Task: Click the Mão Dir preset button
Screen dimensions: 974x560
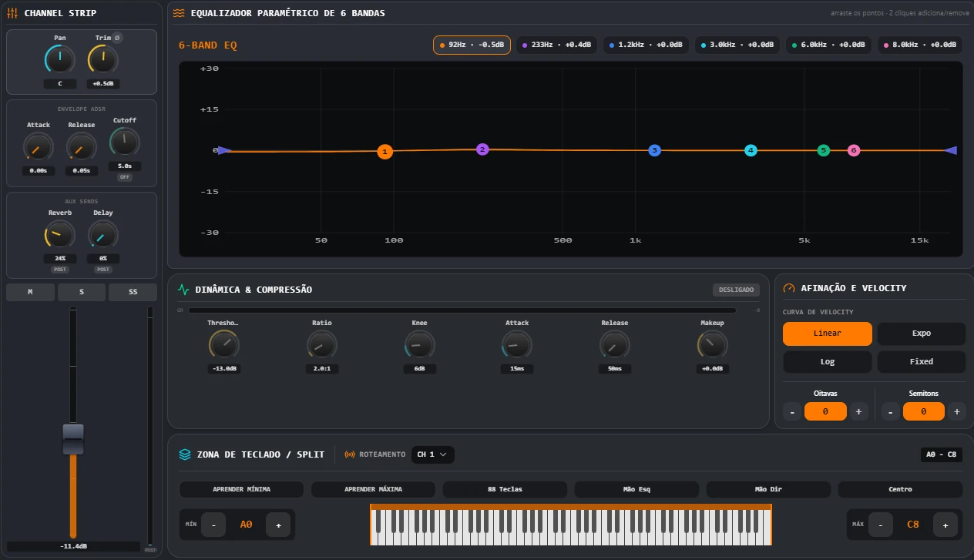Action: 768,489
